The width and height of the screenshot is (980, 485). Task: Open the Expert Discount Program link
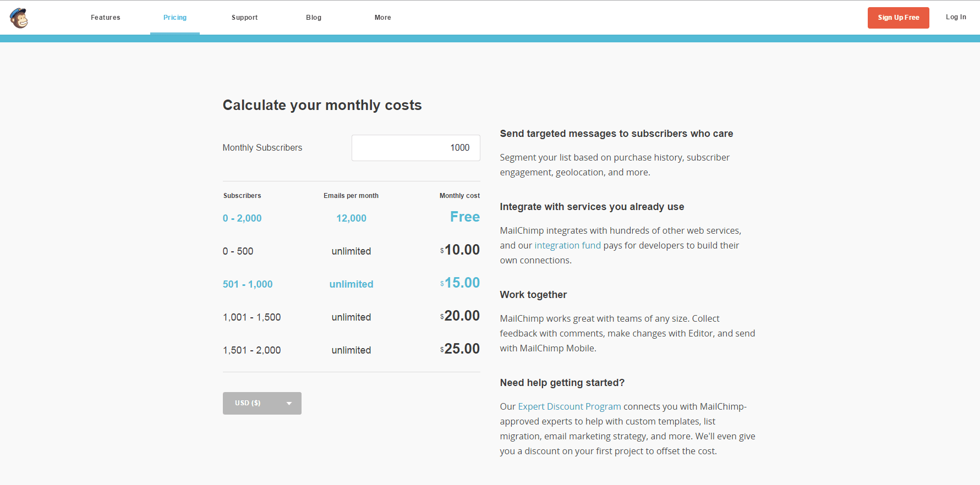coord(569,406)
